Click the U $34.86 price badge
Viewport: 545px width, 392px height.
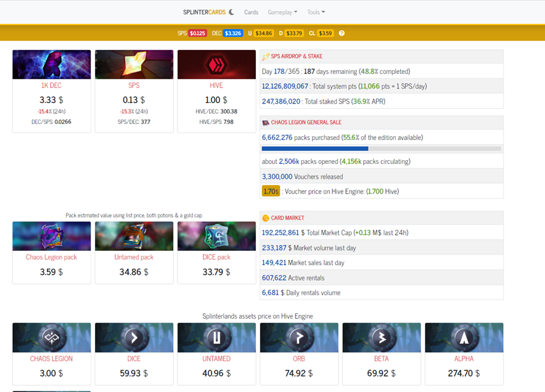[x=264, y=33]
